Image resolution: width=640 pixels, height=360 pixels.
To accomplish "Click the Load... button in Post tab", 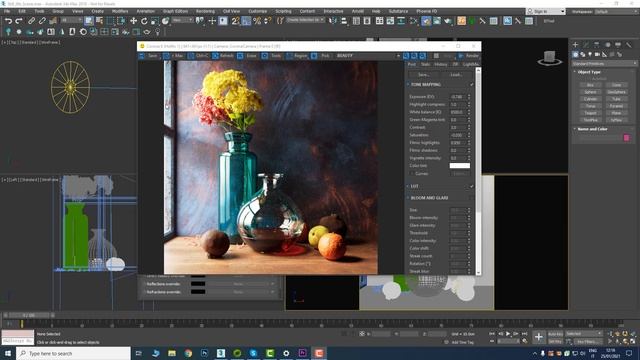I will point(456,75).
